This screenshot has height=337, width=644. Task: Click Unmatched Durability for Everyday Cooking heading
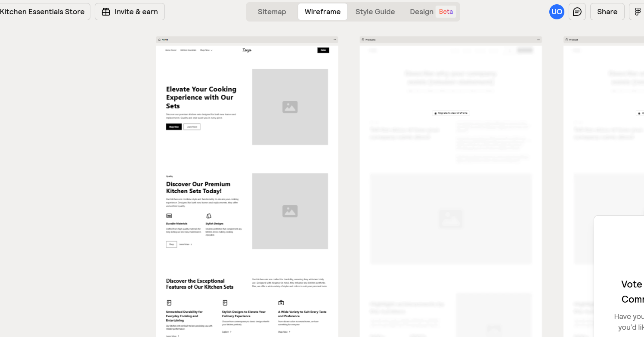point(185,316)
